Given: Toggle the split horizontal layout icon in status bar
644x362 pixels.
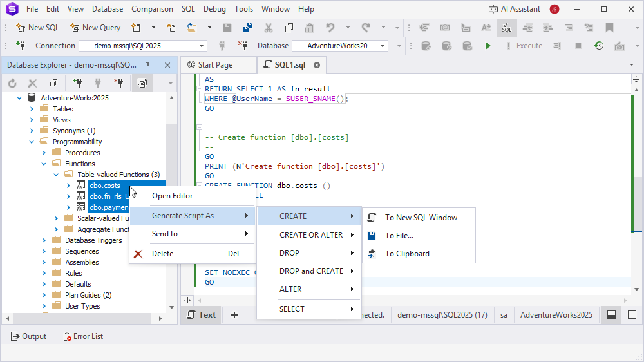Looking at the screenshot, I should tap(611, 315).
